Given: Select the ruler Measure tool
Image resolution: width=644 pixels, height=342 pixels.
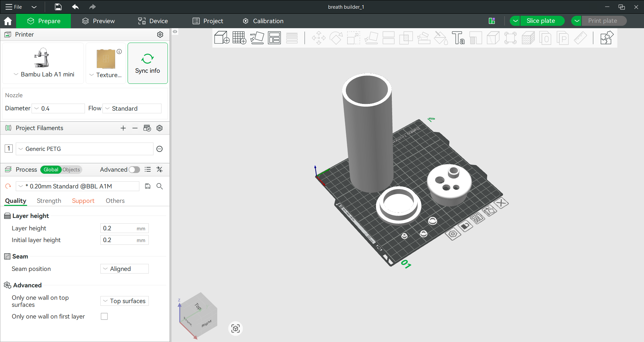Looking at the screenshot, I should pos(580,38).
